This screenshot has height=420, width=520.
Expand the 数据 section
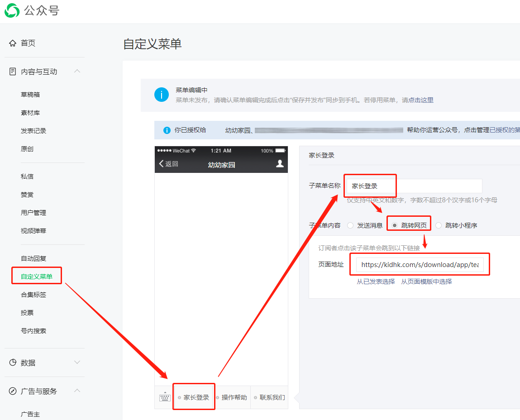coord(77,362)
